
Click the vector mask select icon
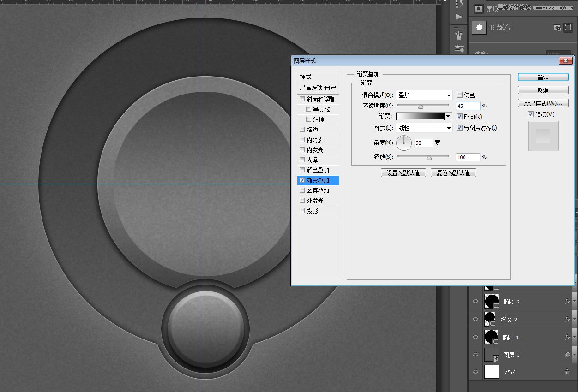[568, 28]
